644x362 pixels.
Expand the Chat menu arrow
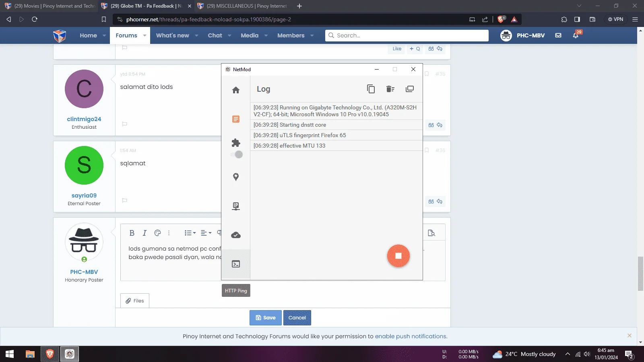coord(229,35)
